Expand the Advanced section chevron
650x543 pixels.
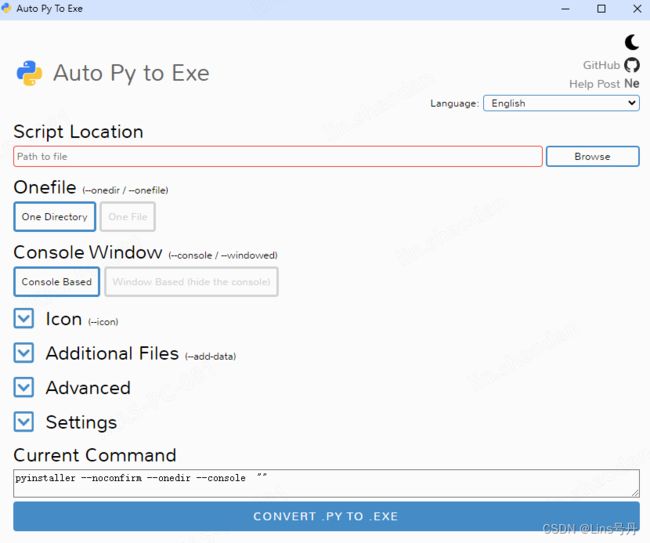tap(24, 388)
